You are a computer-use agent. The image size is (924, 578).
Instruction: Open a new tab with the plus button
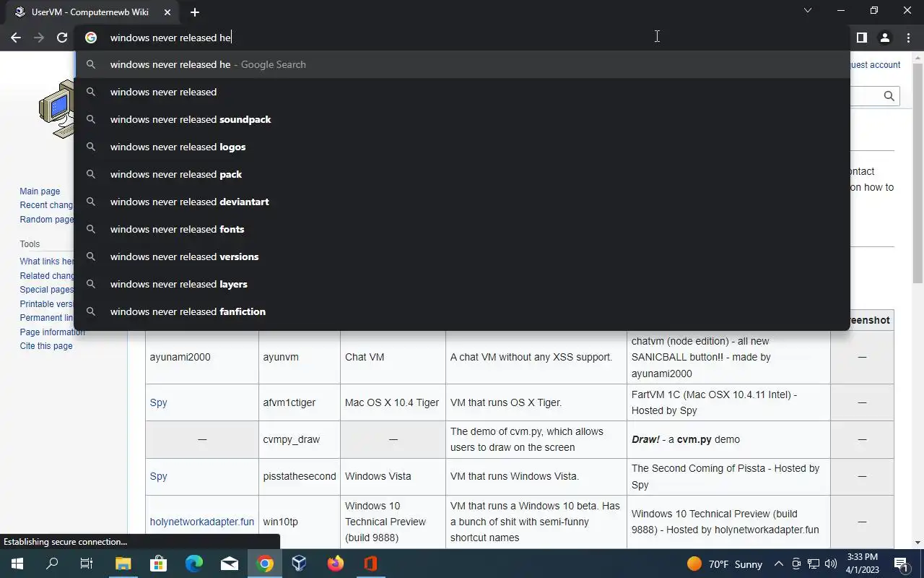click(195, 12)
